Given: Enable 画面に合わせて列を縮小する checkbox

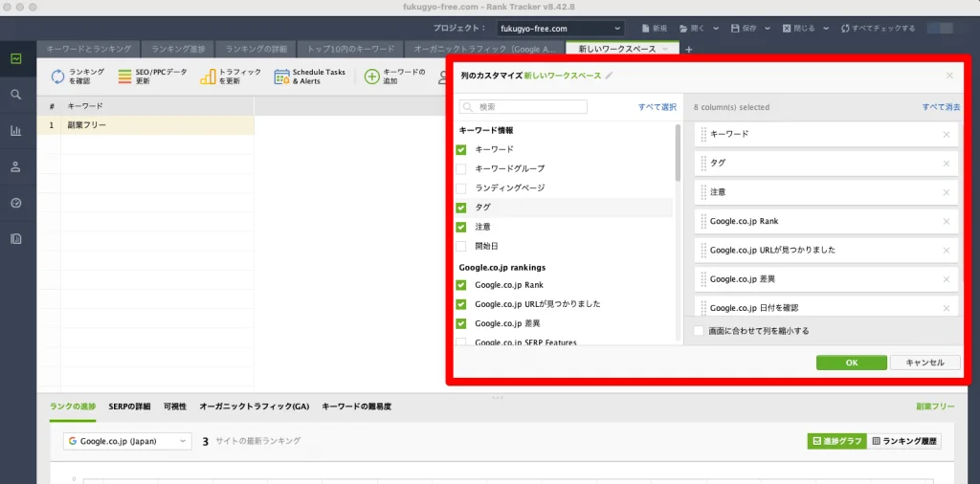Looking at the screenshot, I should click(x=699, y=330).
